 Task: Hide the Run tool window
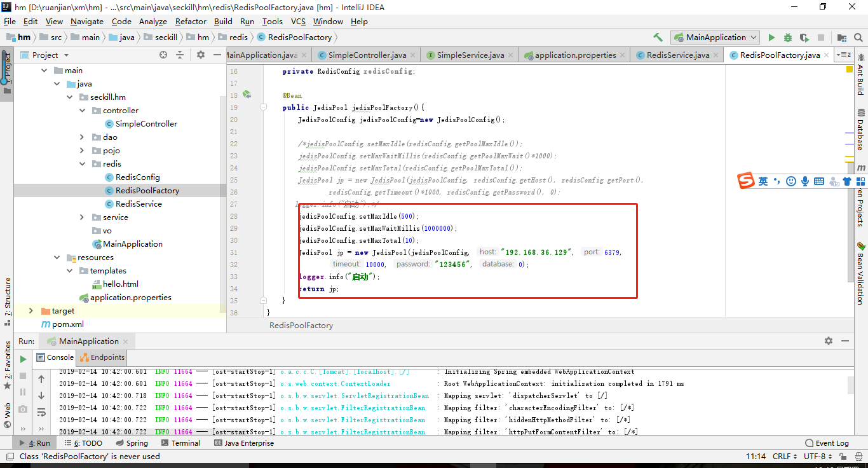[846, 341]
